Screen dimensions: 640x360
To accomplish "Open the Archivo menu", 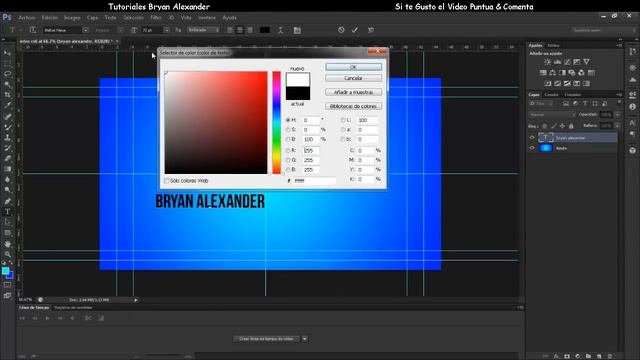I will point(27,18).
